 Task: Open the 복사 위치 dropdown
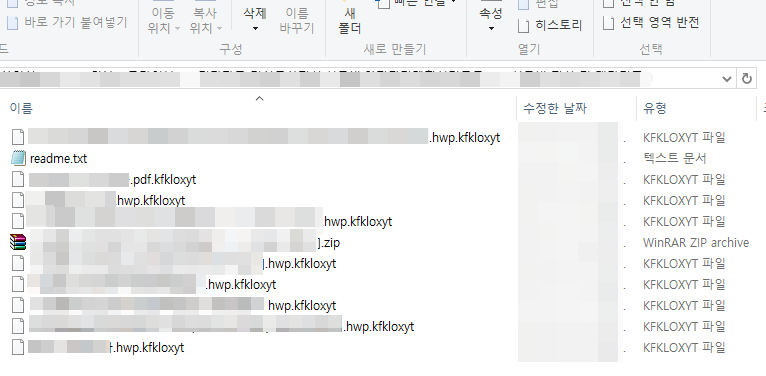click(x=206, y=21)
